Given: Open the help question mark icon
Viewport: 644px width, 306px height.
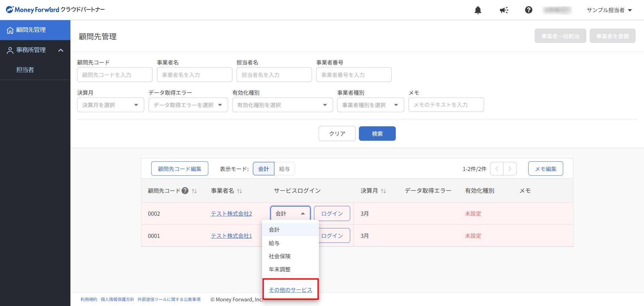Looking at the screenshot, I should point(529,10).
